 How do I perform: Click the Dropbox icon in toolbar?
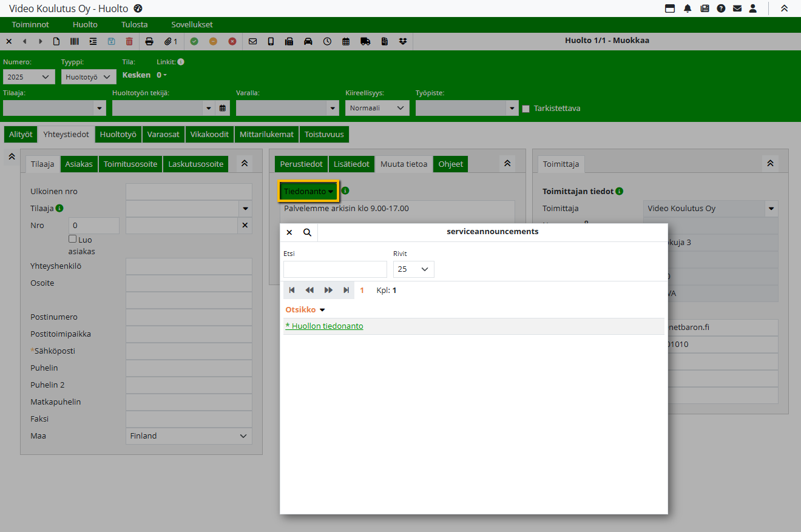tap(403, 41)
